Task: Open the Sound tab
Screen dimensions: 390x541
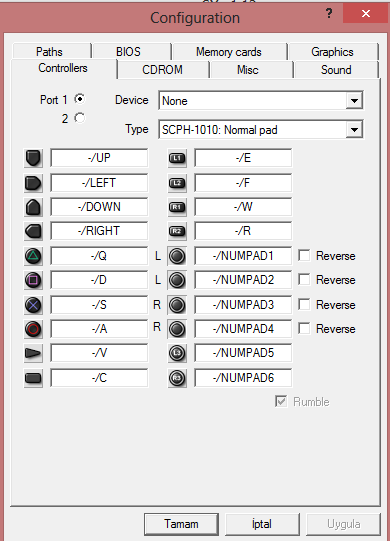Action: [x=336, y=70]
